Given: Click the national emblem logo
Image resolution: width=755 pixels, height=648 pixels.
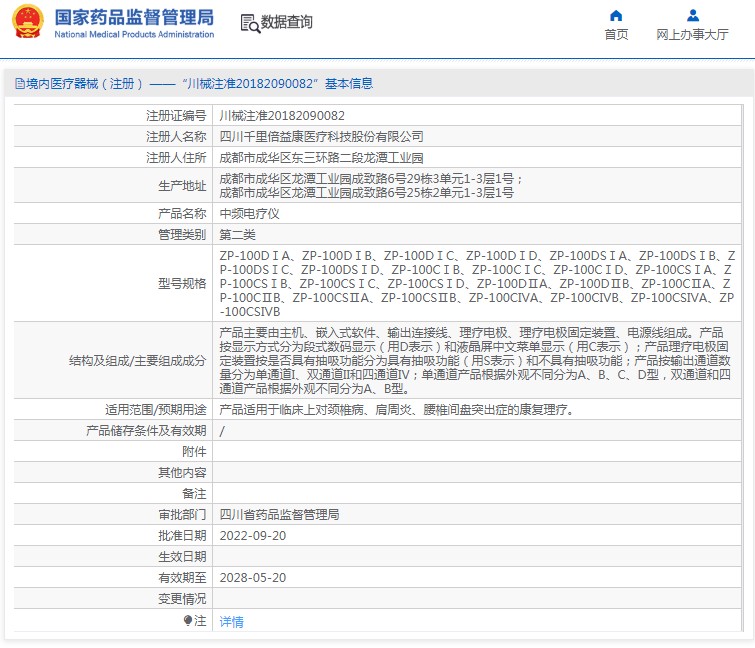Looking at the screenshot, I should click(x=28, y=22).
